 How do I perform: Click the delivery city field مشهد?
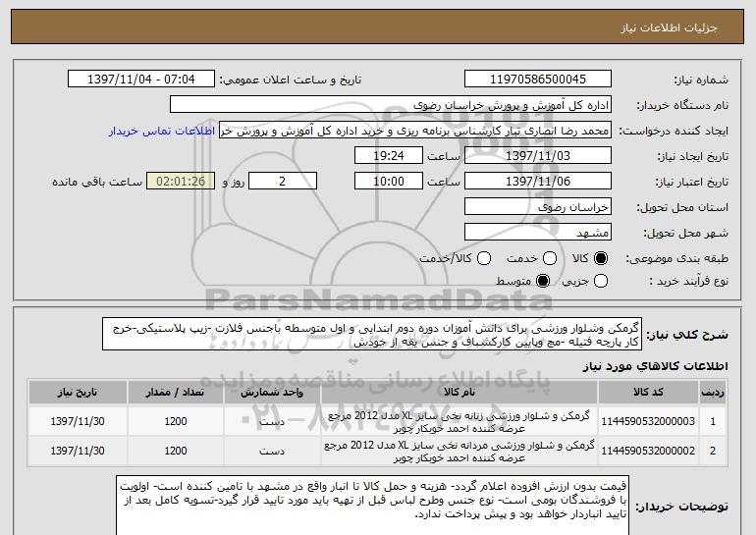point(538,233)
